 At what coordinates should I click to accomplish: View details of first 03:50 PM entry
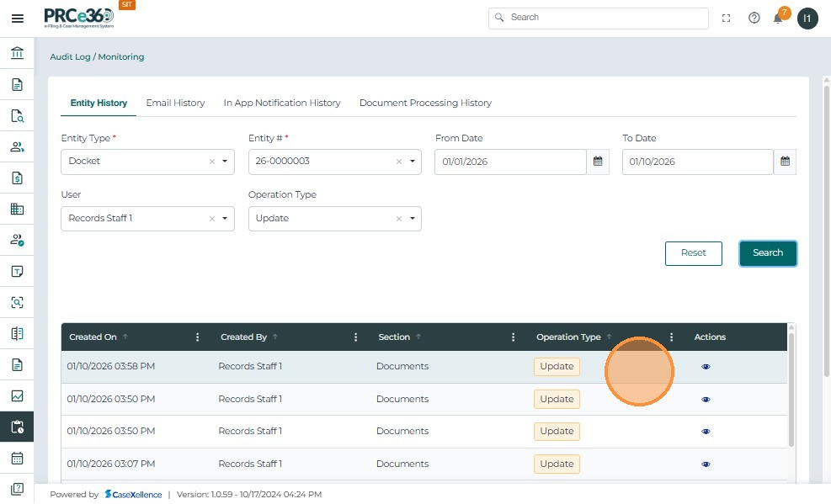click(x=706, y=400)
